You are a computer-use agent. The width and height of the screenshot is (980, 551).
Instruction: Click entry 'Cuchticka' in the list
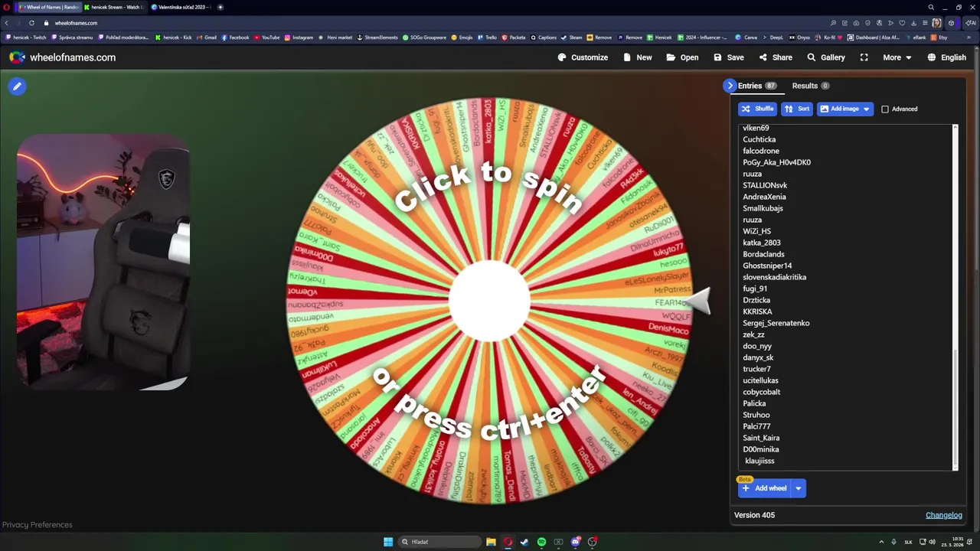[759, 139]
